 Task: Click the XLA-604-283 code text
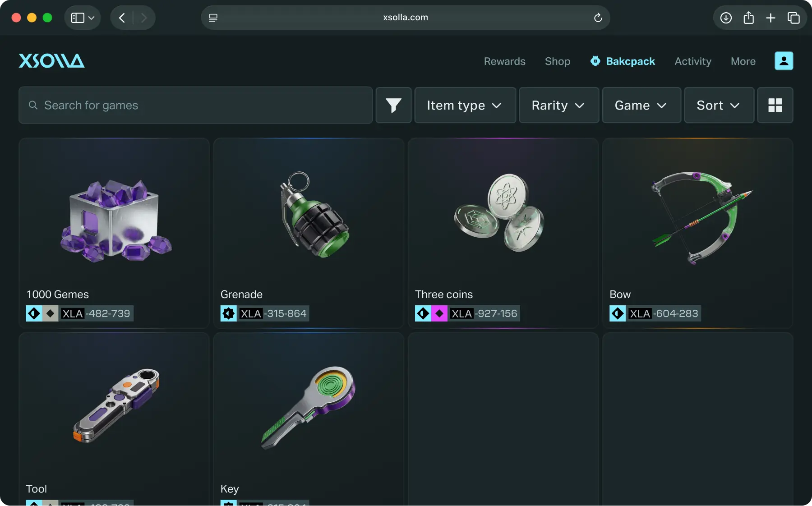coord(664,313)
